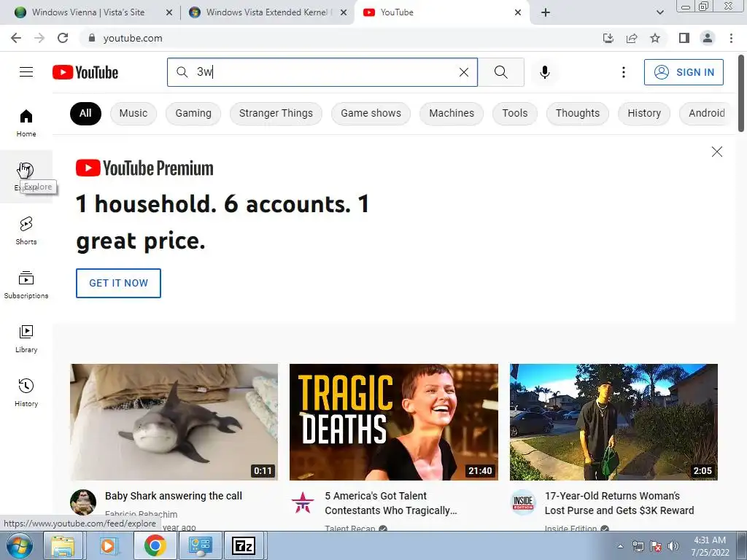
Task: Select the Thoughts filter chip
Action: tap(578, 113)
